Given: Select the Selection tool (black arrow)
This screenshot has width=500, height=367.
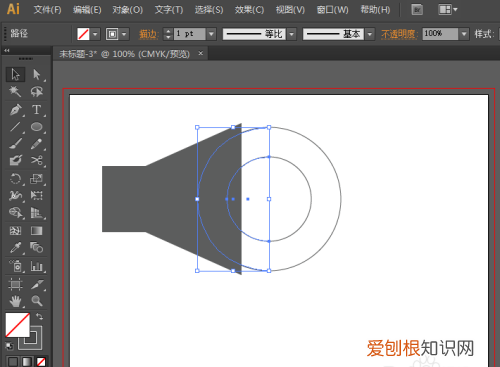Looking at the screenshot, I should pos(15,74).
